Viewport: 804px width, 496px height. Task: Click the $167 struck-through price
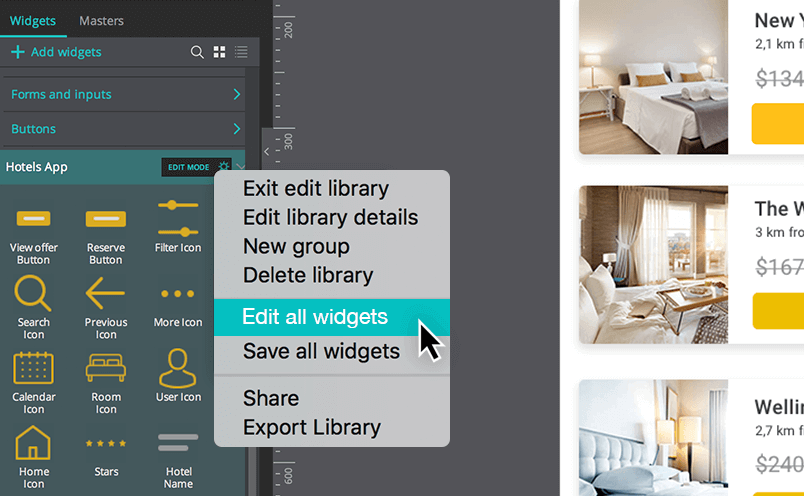[x=780, y=267]
